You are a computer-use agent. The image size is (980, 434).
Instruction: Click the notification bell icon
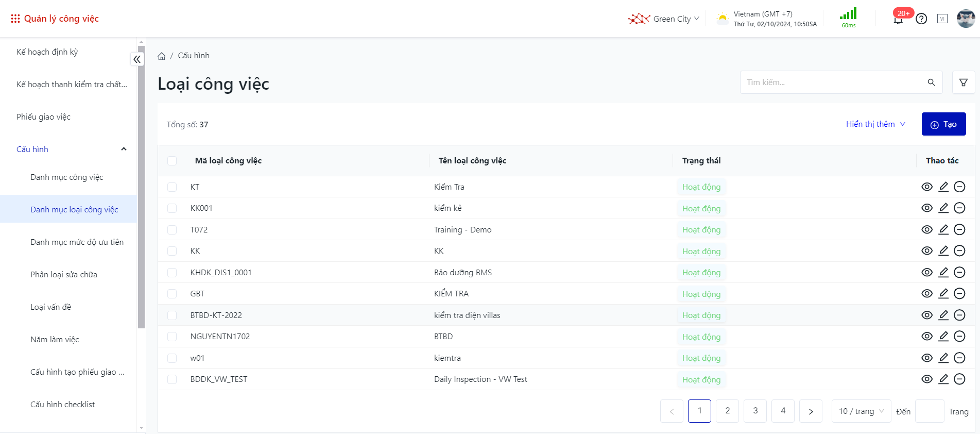click(898, 20)
